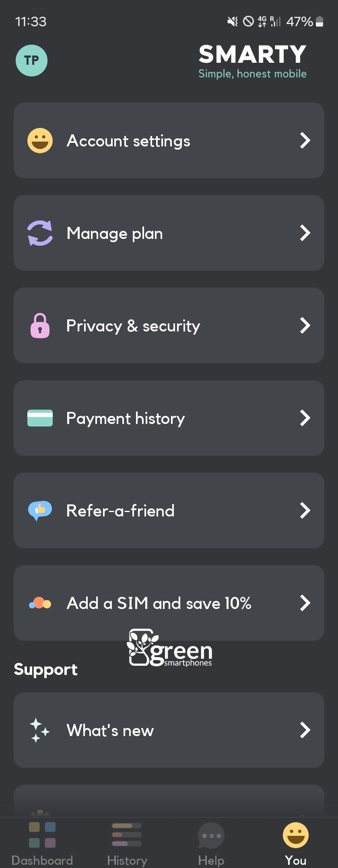Screen dimensions: 338x868
Task: Tap the SMARTY logo header
Action: (252, 61)
